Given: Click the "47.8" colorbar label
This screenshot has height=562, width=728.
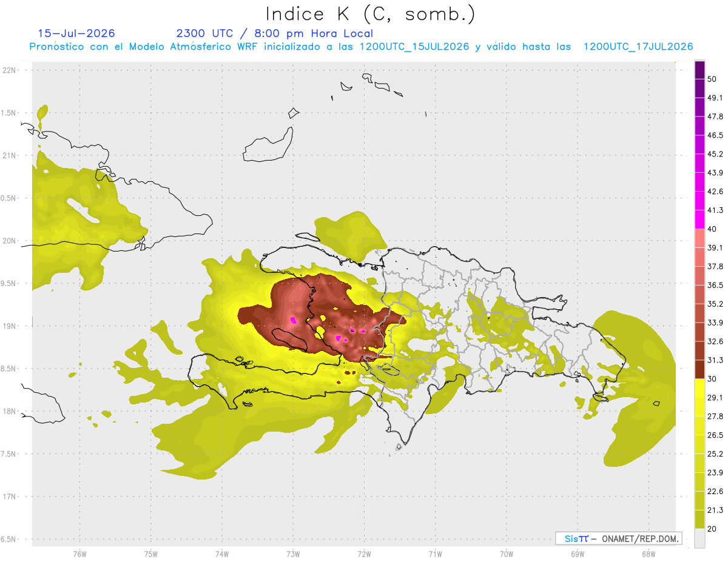Looking at the screenshot, I should (715, 117).
